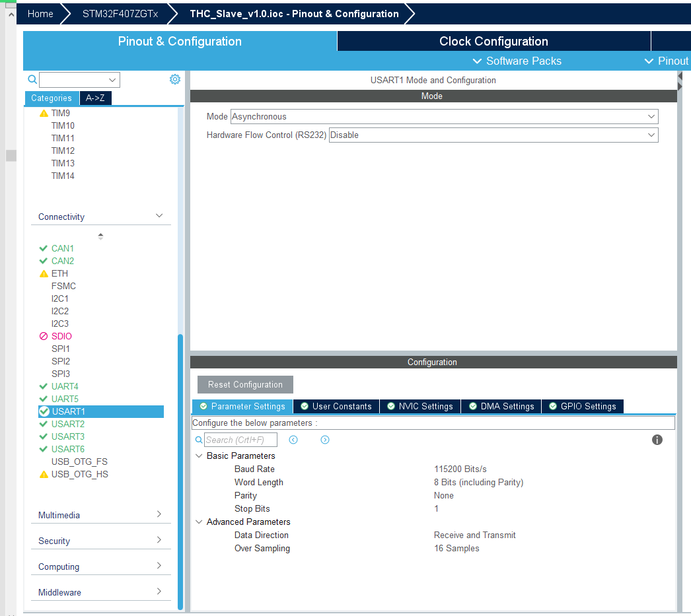Select TIM10 timer

(x=63, y=125)
